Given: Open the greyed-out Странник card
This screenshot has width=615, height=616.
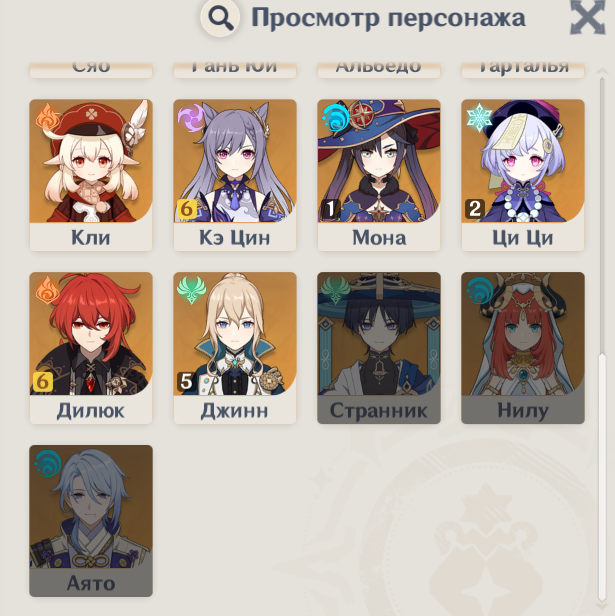Looking at the screenshot, I should pyautogui.click(x=379, y=348).
